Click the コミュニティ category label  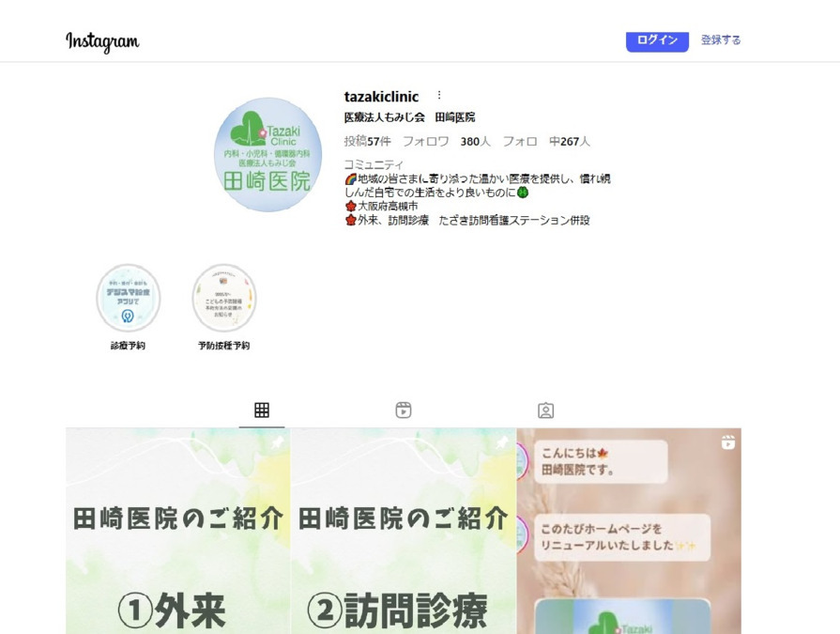(x=374, y=164)
